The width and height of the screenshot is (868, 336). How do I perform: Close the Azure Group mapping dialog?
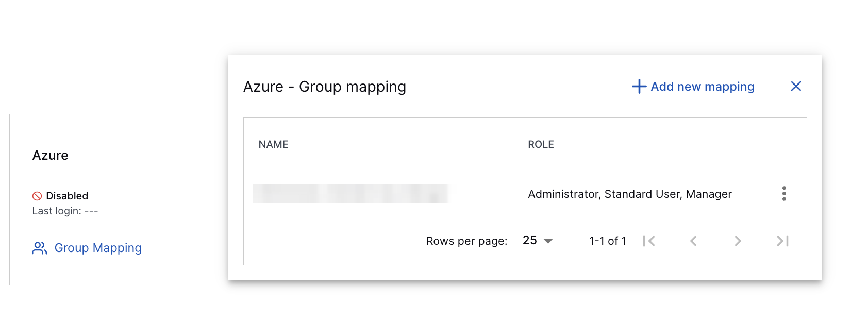pos(796,86)
